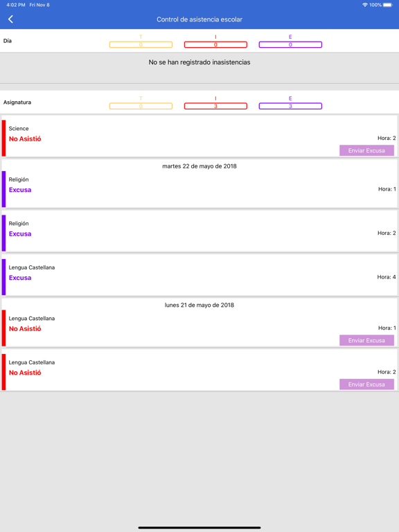Click 'No Asistió' under Lengua Castellana Hora 2

pos(25,373)
